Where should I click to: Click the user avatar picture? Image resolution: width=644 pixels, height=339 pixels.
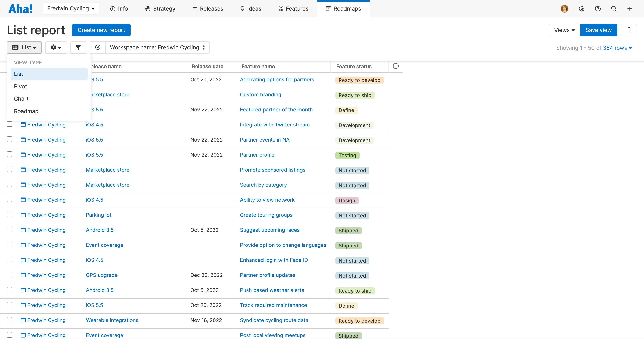click(564, 9)
